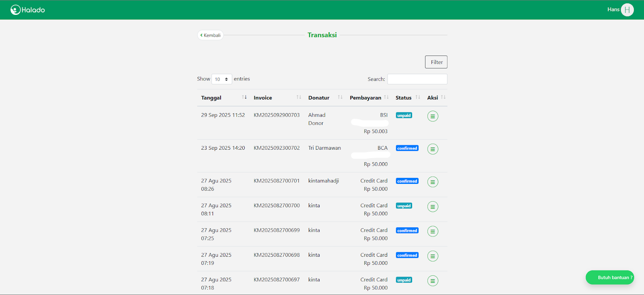The image size is (644, 295).
Task: Click the Filter button
Action: point(436,62)
